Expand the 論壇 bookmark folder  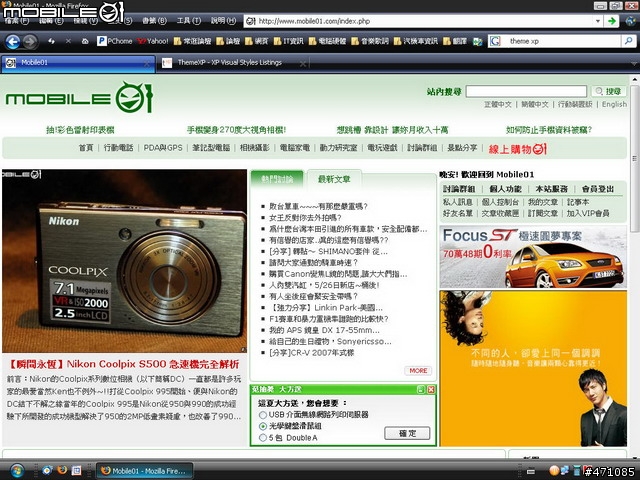tap(228, 41)
